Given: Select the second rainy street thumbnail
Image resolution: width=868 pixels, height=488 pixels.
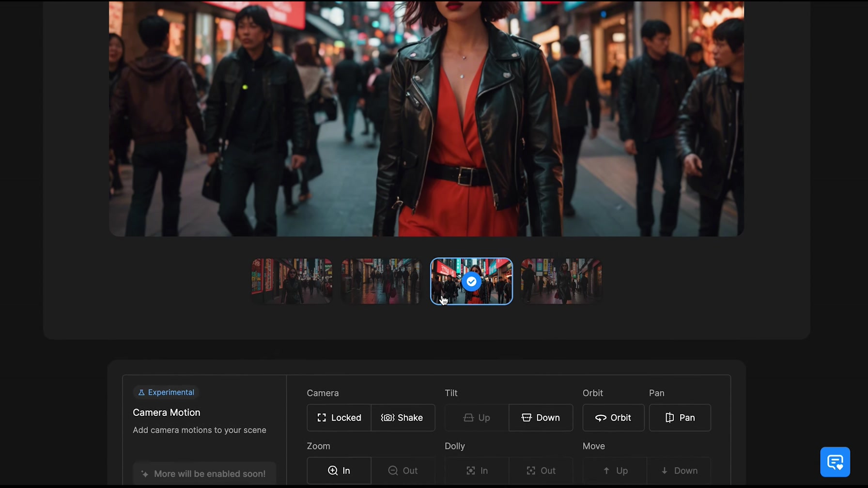Looking at the screenshot, I should [x=382, y=282].
